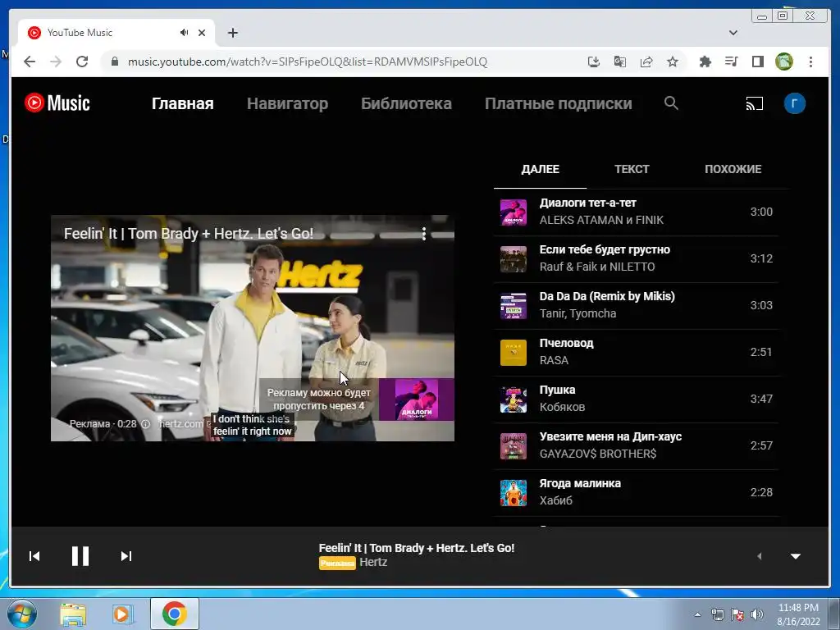Click the Chrome taskbar button
Screen dimensions: 840x630
(175, 614)
